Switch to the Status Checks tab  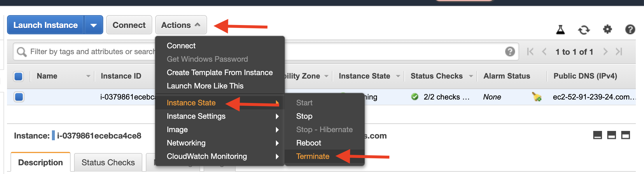point(108,162)
